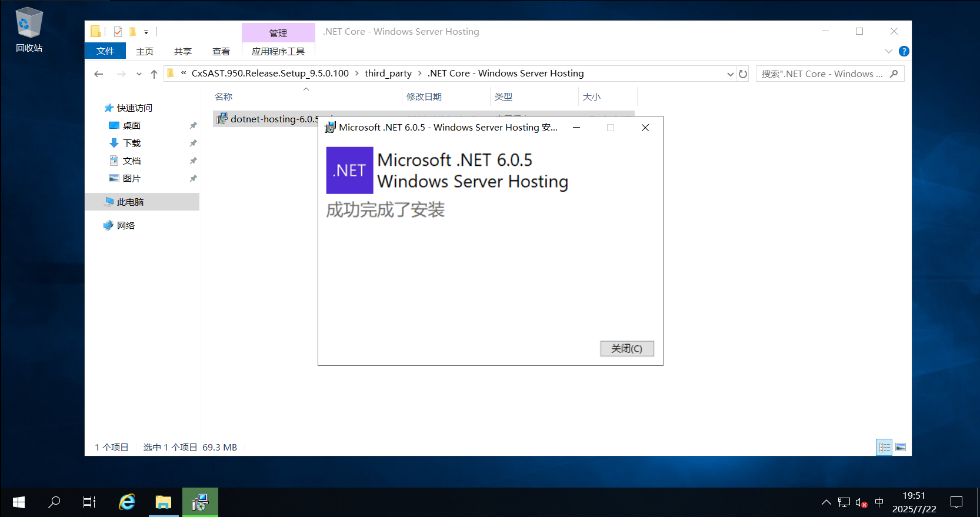Sort files by 名称 column

pyautogui.click(x=224, y=96)
